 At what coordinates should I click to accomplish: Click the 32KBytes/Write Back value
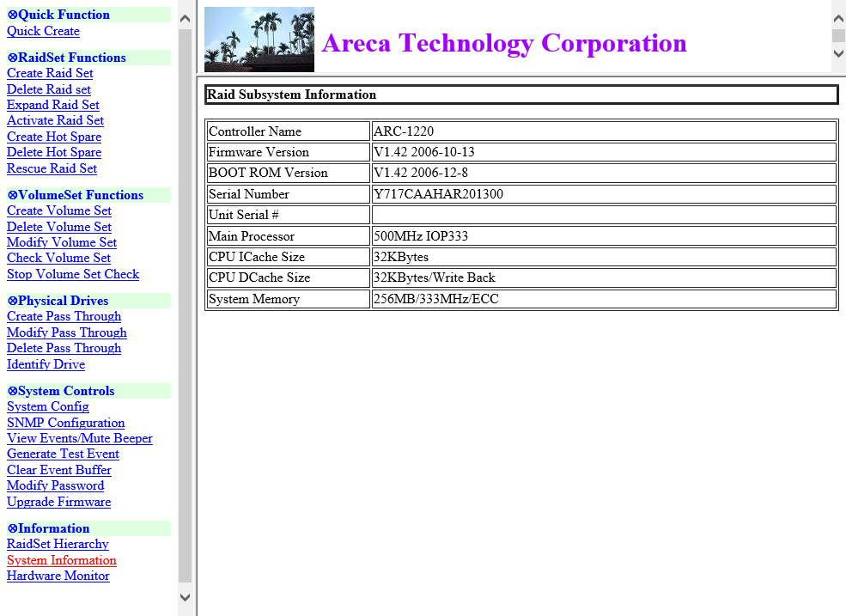[x=435, y=278]
